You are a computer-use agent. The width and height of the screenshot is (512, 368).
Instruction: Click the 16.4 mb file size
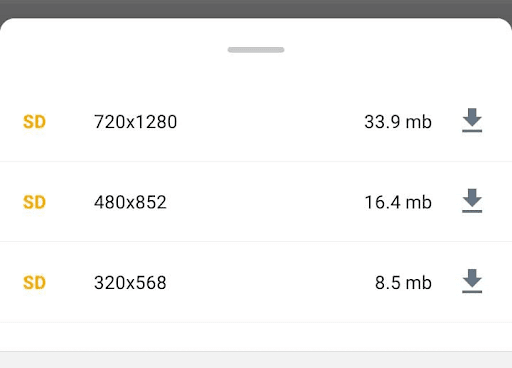pyautogui.click(x=398, y=202)
